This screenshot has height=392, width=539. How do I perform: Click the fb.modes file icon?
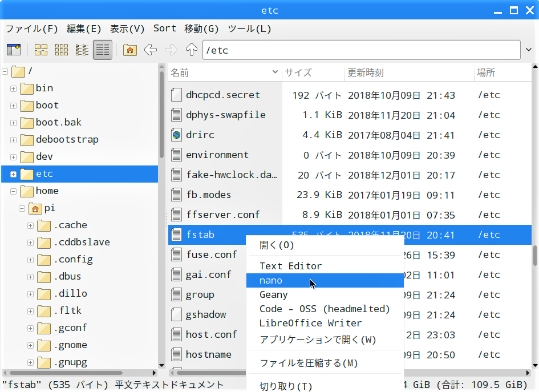click(176, 195)
